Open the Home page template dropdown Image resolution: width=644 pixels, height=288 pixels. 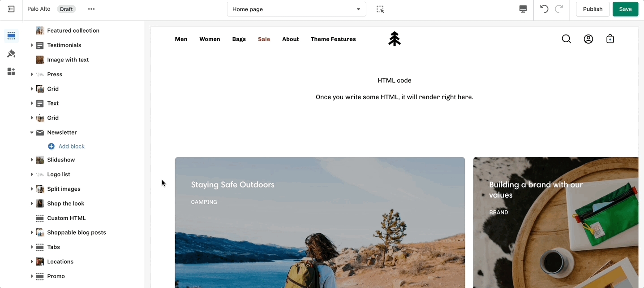[x=296, y=9]
